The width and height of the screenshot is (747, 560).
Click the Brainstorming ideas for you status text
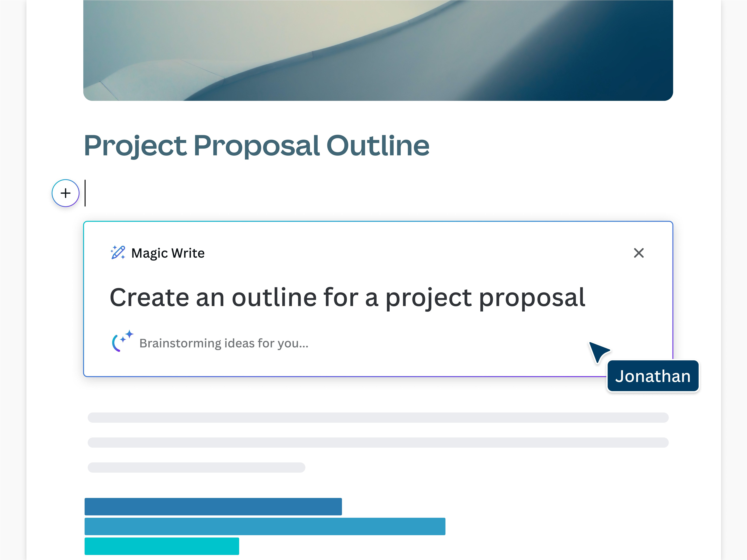[x=224, y=343]
